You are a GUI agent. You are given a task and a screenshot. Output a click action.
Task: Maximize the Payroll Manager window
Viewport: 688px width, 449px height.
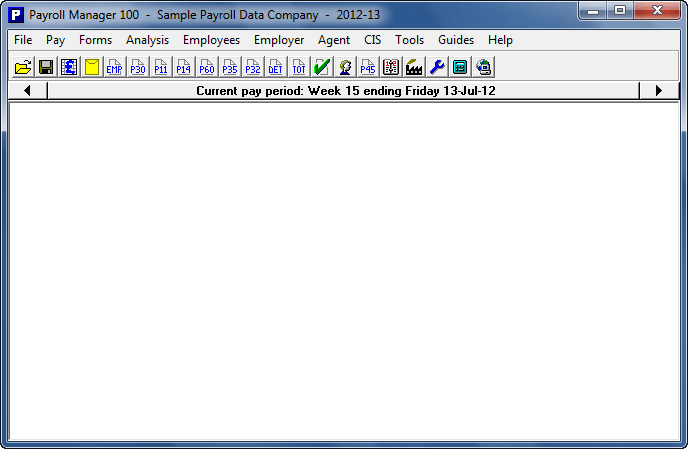tap(620, 11)
